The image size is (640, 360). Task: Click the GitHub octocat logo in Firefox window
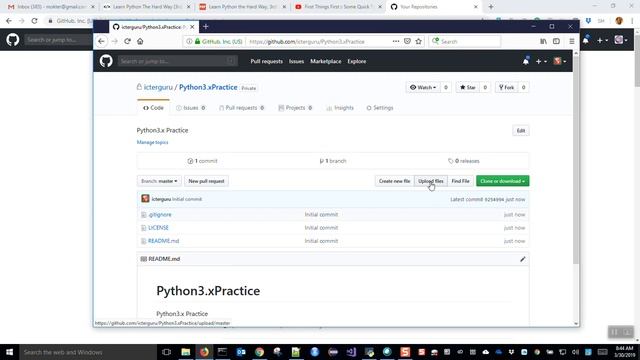pyautogui.click(x=106, y=61)
